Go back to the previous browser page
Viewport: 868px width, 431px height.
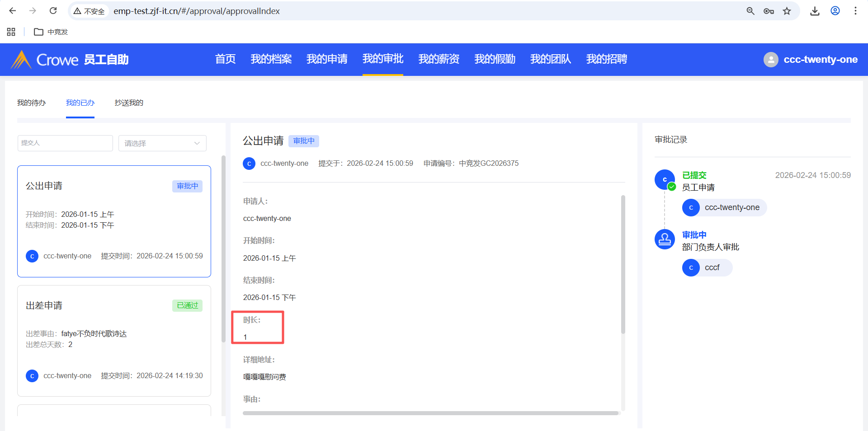(13, 11)
